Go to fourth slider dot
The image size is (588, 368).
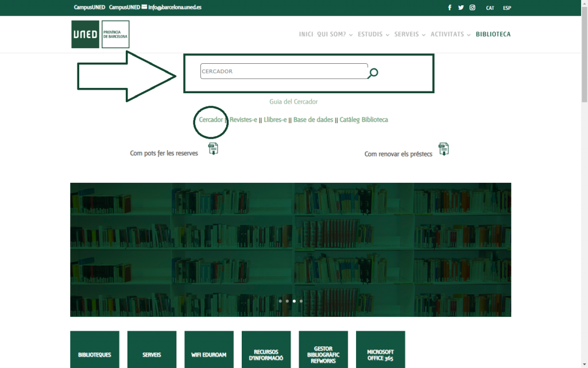301,301
